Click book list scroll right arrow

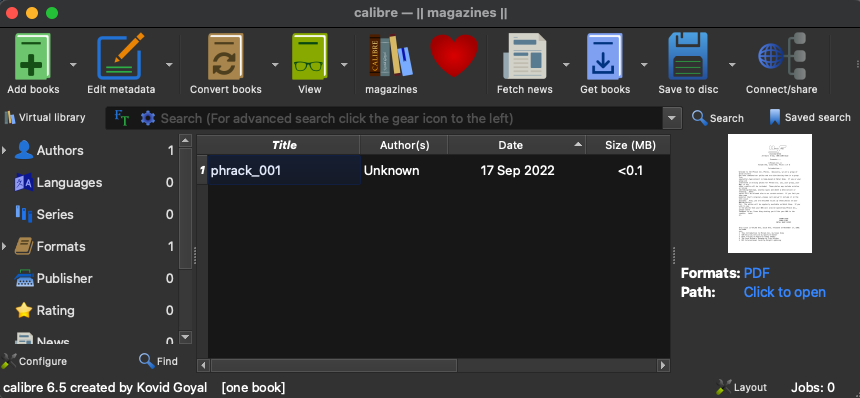click(x=664, y=365)
